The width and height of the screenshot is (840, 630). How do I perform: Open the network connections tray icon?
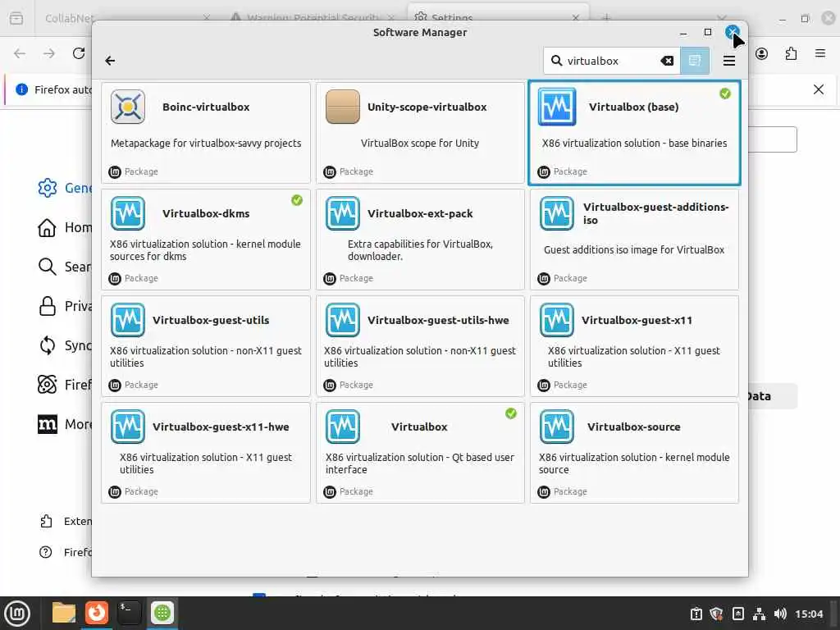click(759, 614)
